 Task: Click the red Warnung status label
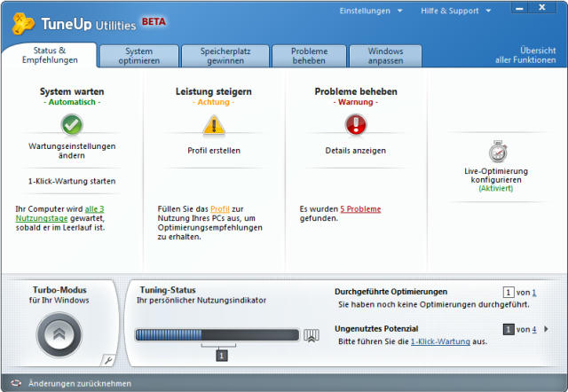(x=355, y=102)
